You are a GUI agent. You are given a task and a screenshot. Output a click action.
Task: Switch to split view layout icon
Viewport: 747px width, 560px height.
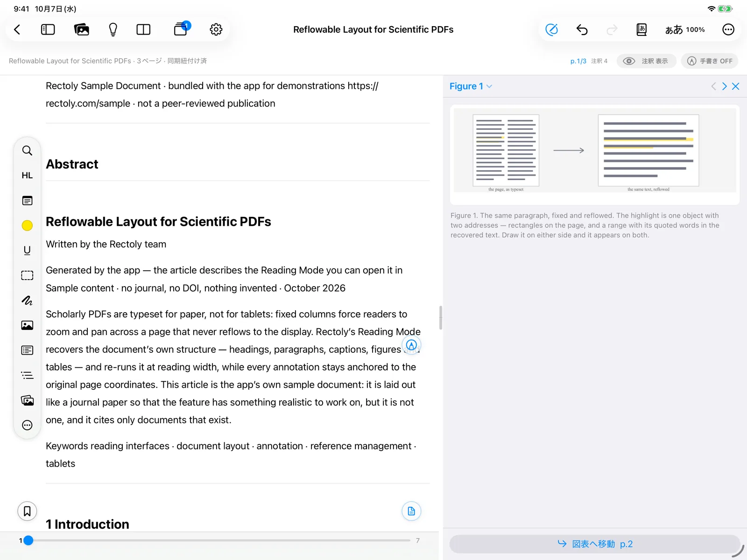click(x=143, y=30)
